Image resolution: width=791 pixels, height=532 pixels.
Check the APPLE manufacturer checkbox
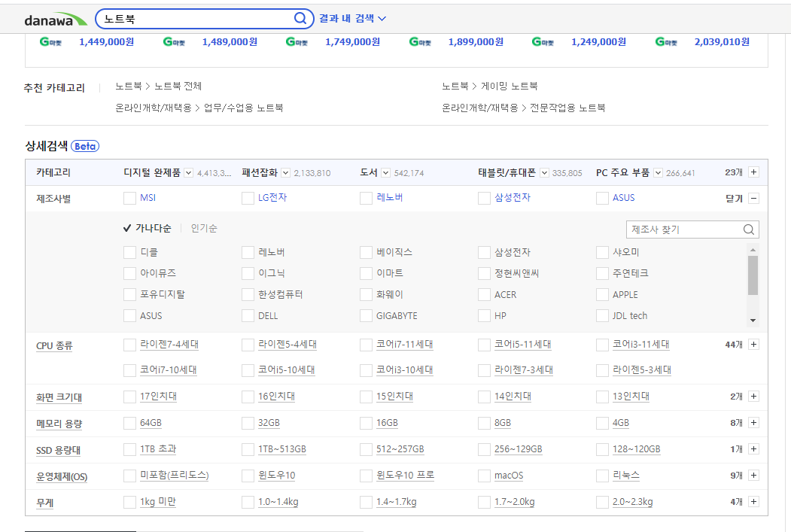(602, 294)
